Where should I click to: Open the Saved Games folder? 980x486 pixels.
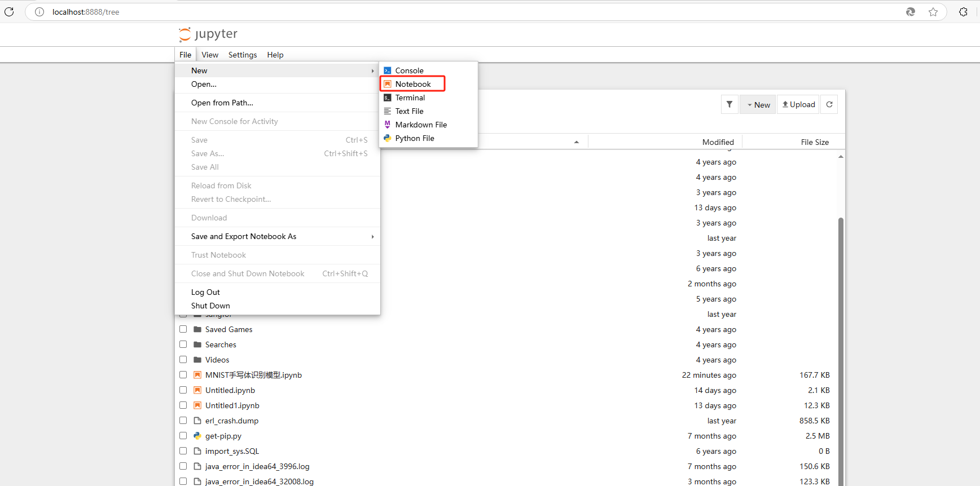pos(228,329)
